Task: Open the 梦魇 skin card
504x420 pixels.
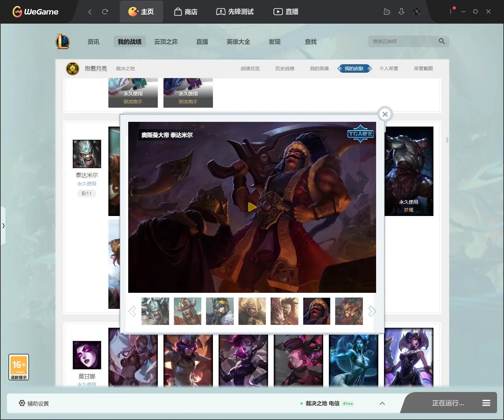Action: pyautogui.click(x=409, y=171)
